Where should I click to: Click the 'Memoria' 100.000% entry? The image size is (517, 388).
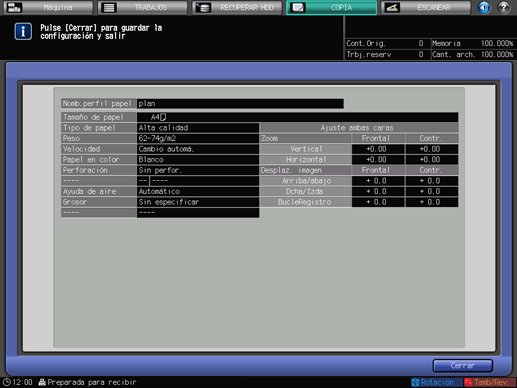[x=473, y=43]
